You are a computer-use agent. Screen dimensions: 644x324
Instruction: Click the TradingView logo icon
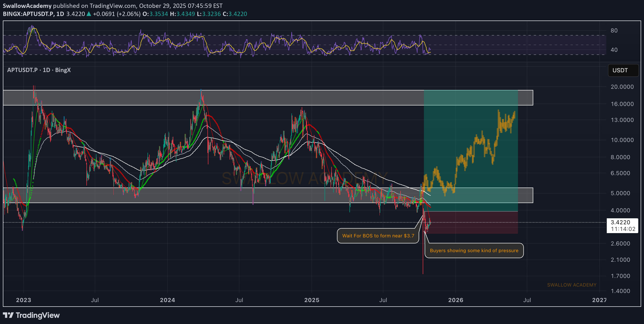pos(8,315)
